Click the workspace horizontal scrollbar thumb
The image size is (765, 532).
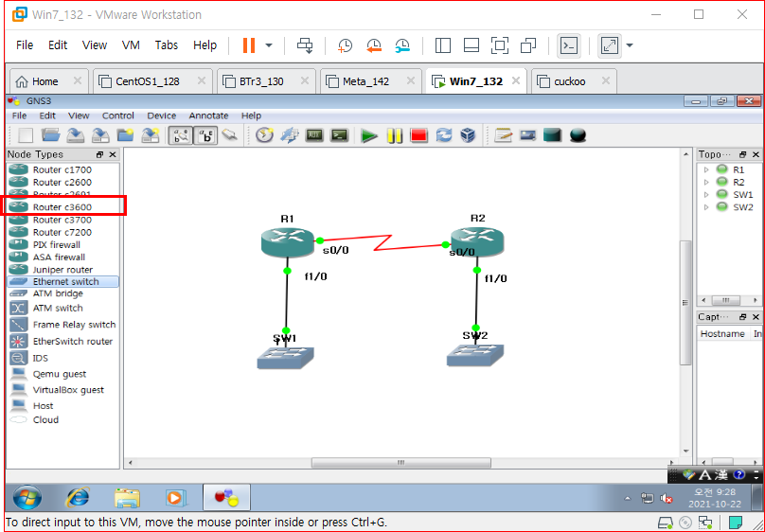[x=401, y=462]
